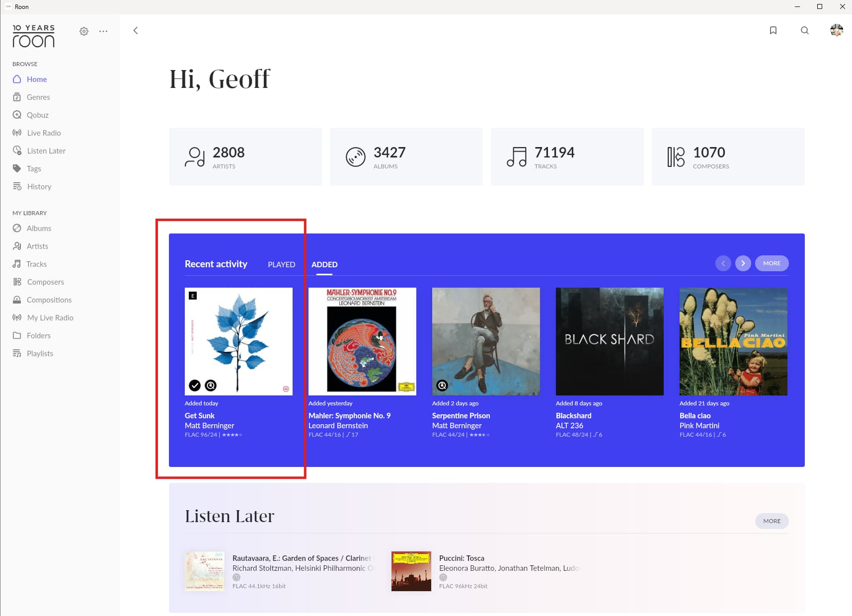Open the 3427 Albums stat card
The height and width of the screenshot is (616, 852).
point(406,156)
